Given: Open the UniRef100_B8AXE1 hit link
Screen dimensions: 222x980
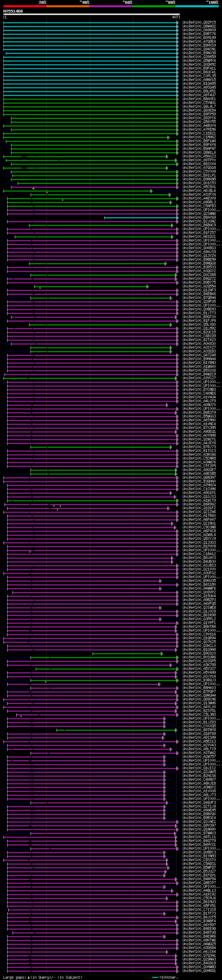Looking at the screenshot, I should (199, 99).
